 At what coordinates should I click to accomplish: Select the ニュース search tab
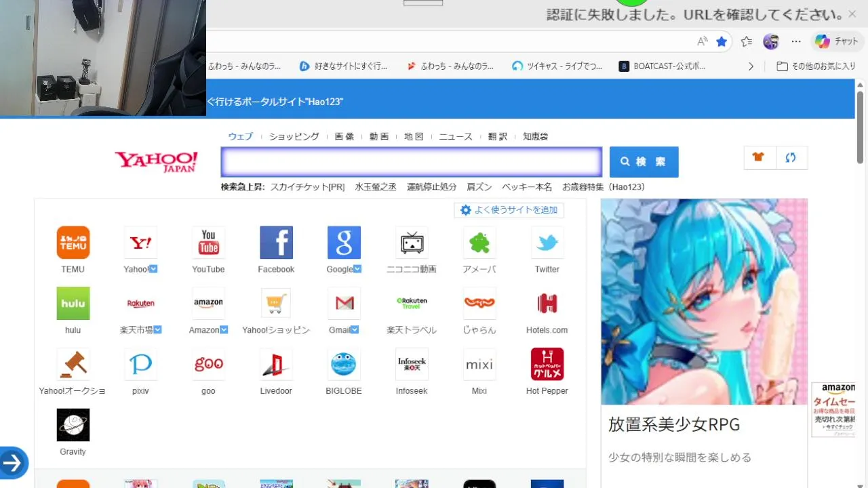(x=456, y=136)
